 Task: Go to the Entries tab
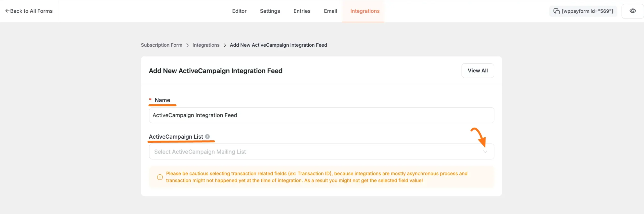302,11
